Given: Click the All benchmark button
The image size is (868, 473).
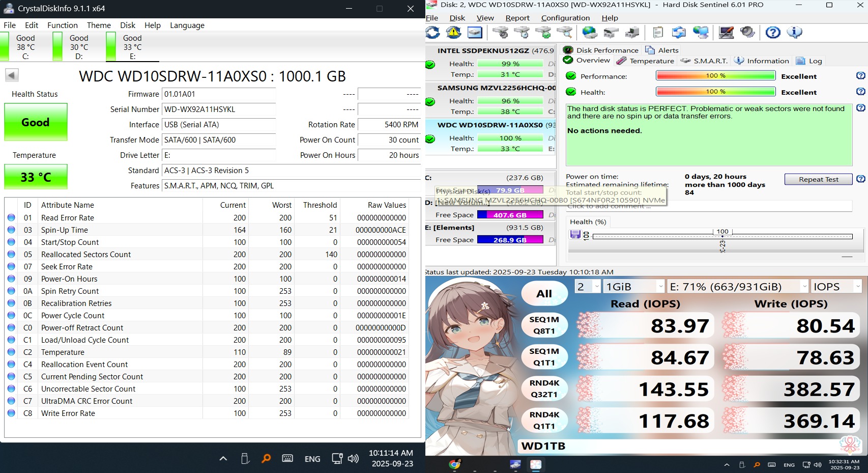Looking at the screenshot, I should tap(544, 294).
